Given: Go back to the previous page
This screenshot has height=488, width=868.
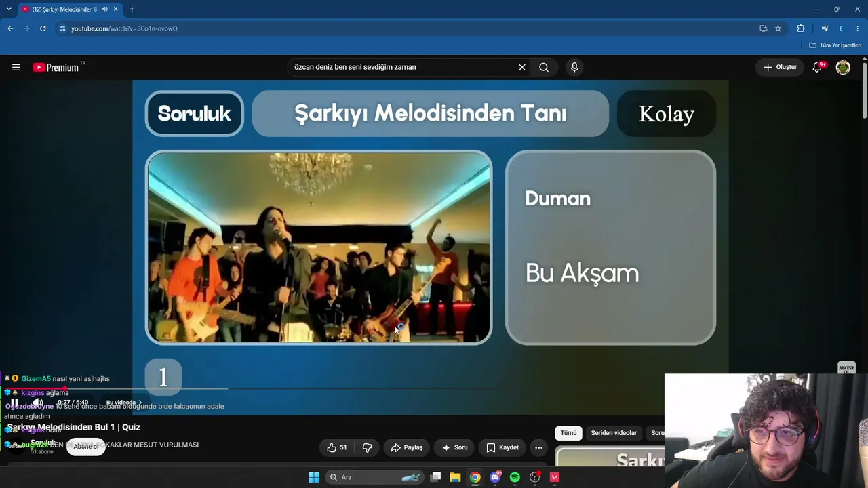Looking at the screenshot, I should (10, 28).
